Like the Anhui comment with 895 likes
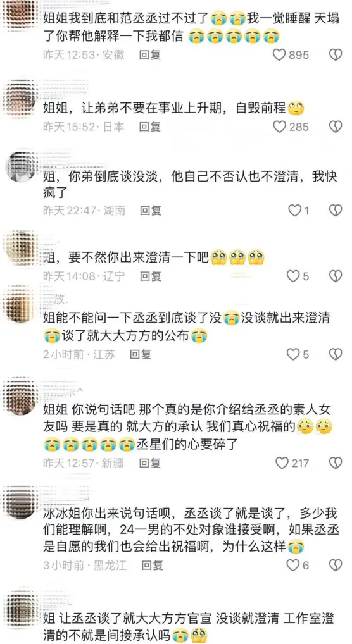The height and width of the screenshot is (644, 352). tap(279, 54)
